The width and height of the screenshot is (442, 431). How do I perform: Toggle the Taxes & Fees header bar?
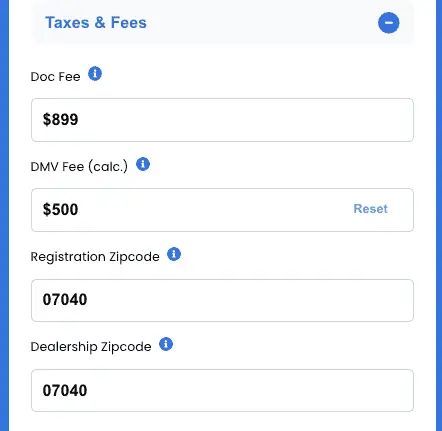click(x=222, y=23)
